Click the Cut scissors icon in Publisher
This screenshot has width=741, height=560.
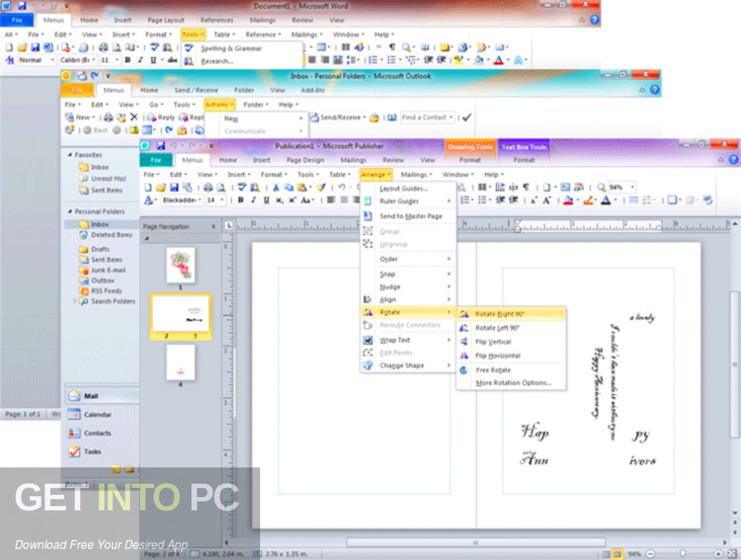(x=276, y=187)
